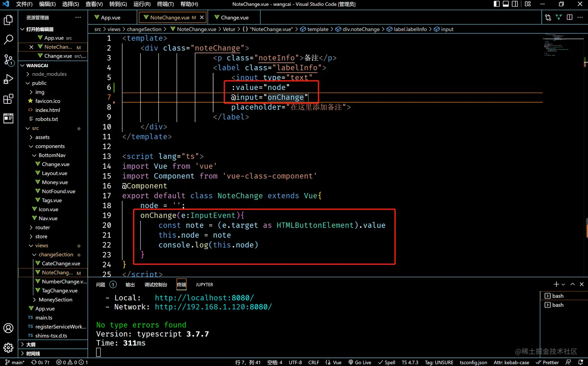Screen dimensions: 588x366
Task: Open TagChange.vue in the file tree
Action: click(x=59, y=291)
